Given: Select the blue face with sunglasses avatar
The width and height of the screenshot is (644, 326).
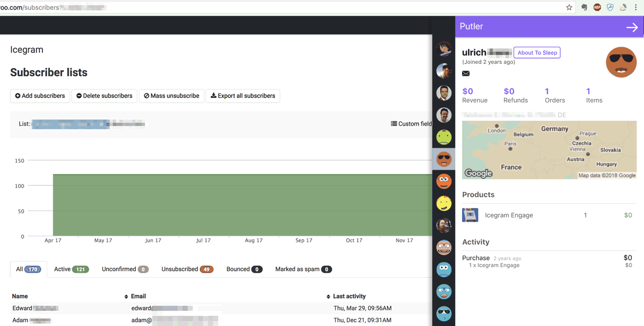Looking at the screenshot, I should (x=444, y=313).
